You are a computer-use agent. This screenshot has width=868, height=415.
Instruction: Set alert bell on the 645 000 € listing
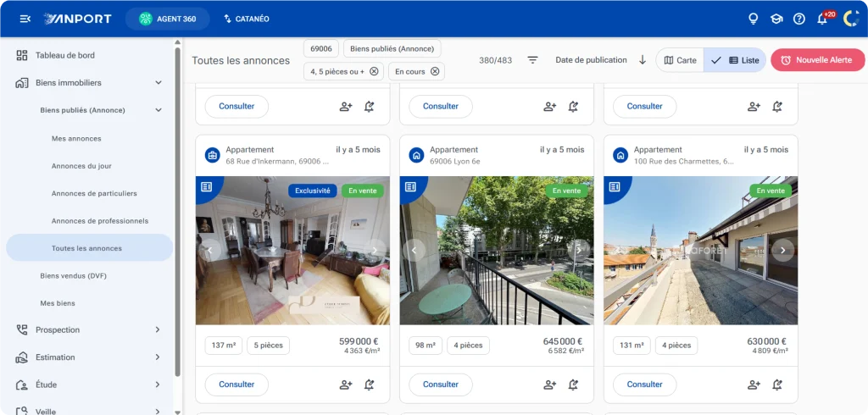tap(573, 385)
